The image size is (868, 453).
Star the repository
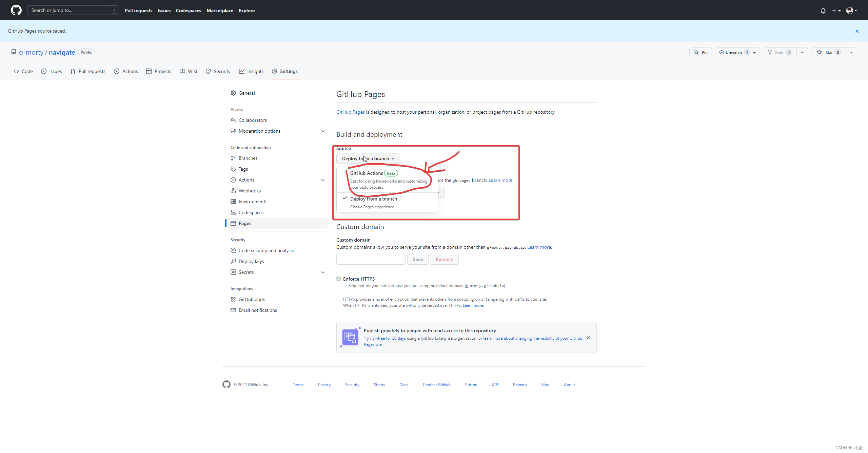(x=829, y=52)
